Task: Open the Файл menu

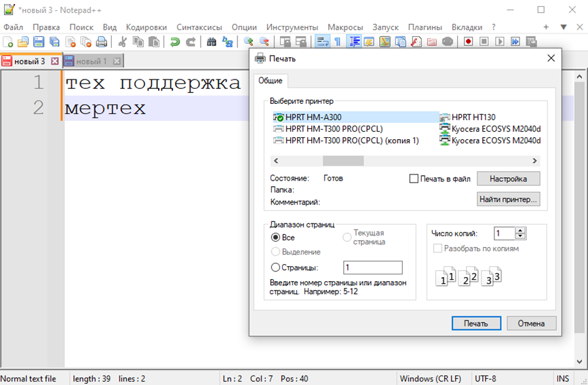Action: click(x=13, y=27)
